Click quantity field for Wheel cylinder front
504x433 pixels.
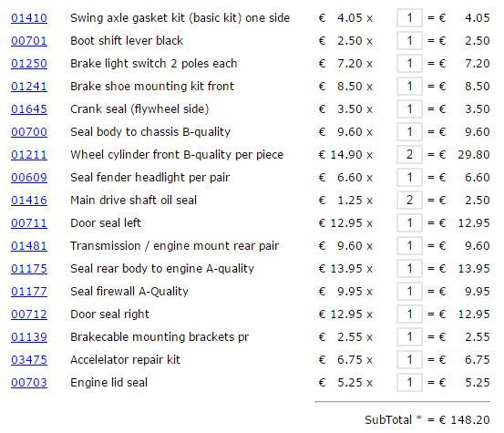coord(409,155)
